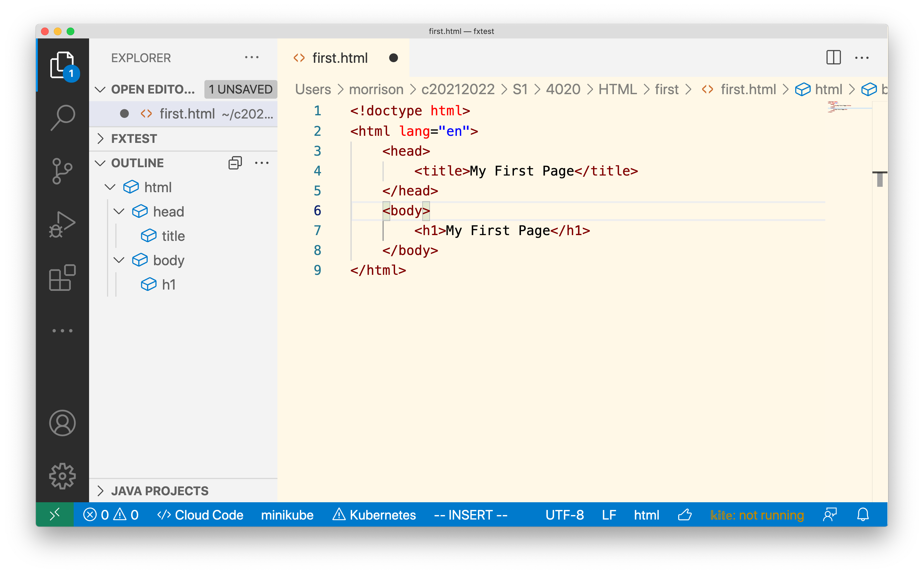
Task: Change the UTF-8 file encoding
Action: [565, 515]
